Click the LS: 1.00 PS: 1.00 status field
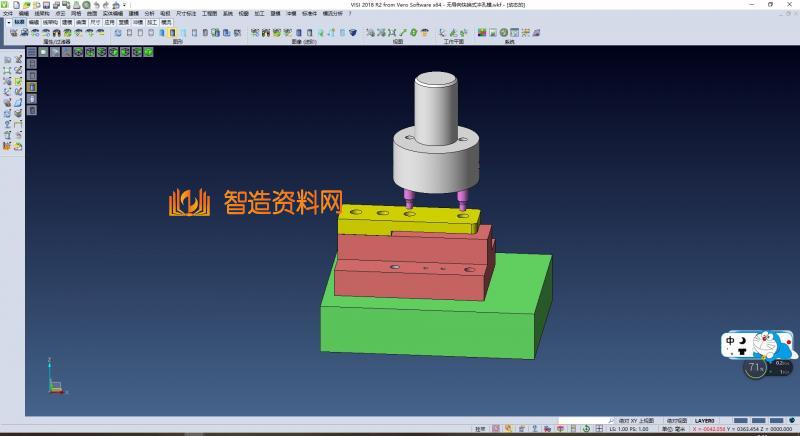This screenshot has height=436, width=800. click(629, 429)
